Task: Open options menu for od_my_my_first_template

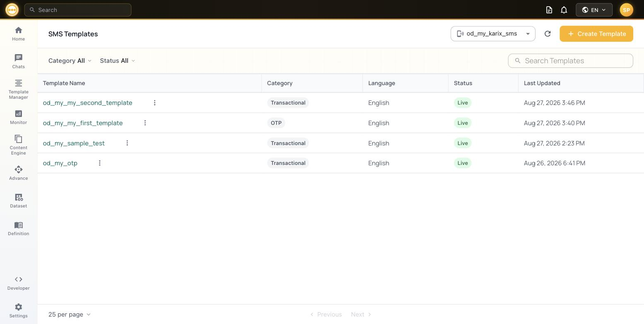Action: (x=145, y=123)
